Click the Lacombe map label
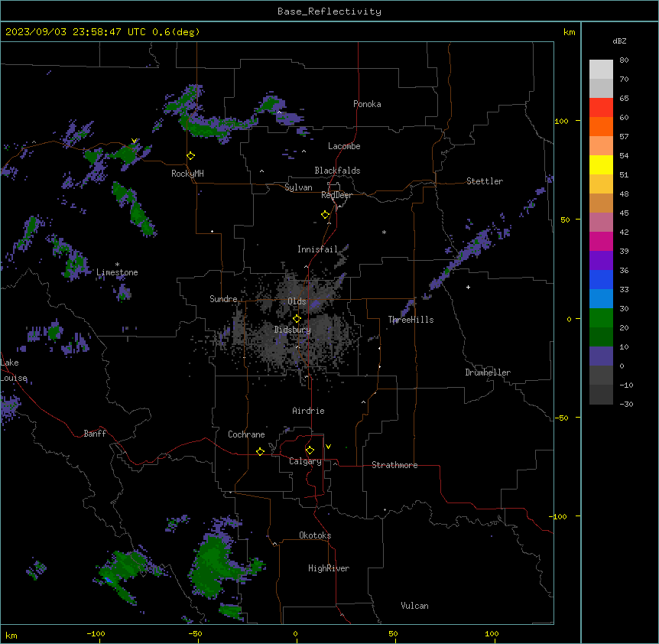The width and height of the screenshot is (659, 644). point(344,146)
